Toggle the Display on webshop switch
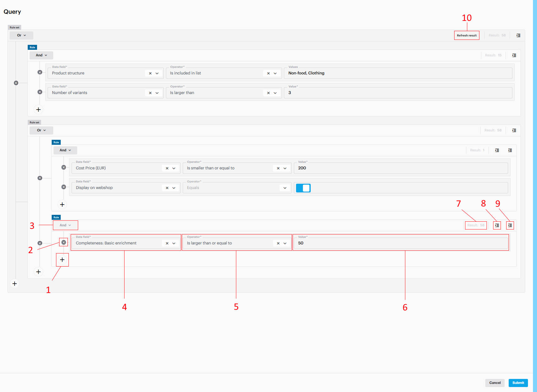 click(x=303, y=188)
